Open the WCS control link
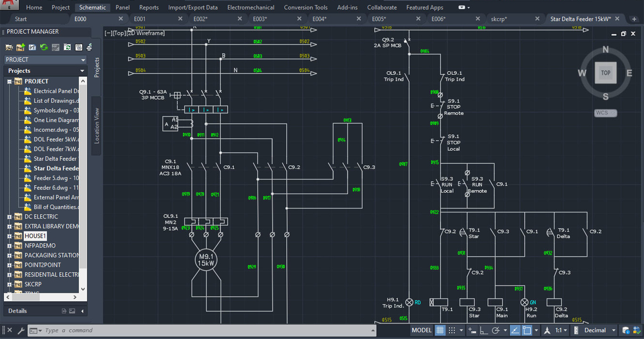 click(x=605, y=113)
